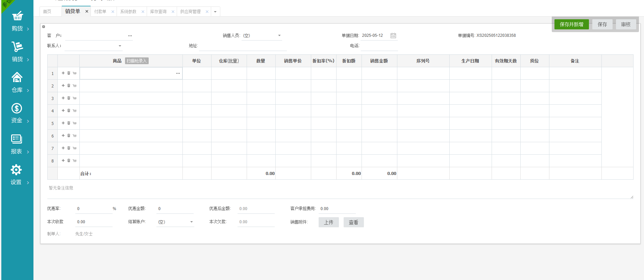The width and height of the screenshot is (644, 280).
Task: Open the grid column settings gear icon
Action: pyautogui.click(x=44, y=27)
